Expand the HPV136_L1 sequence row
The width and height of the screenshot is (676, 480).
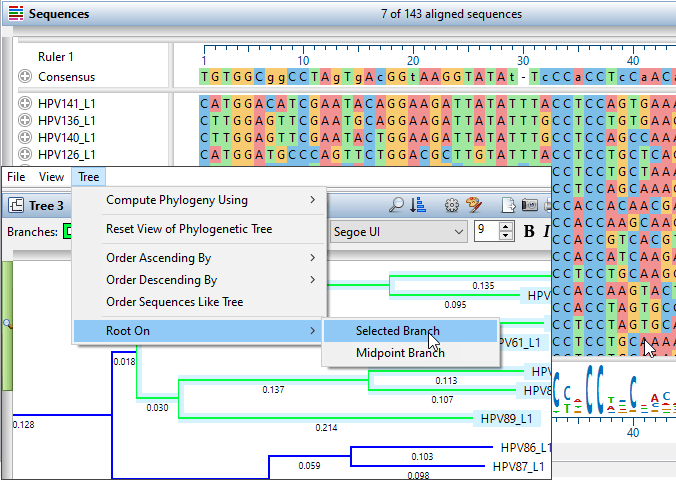point(25,120)
